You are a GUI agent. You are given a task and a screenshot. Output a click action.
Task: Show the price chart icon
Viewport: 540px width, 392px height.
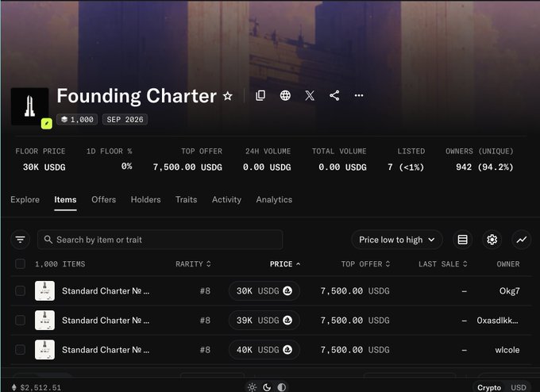[x=522, y=240]
